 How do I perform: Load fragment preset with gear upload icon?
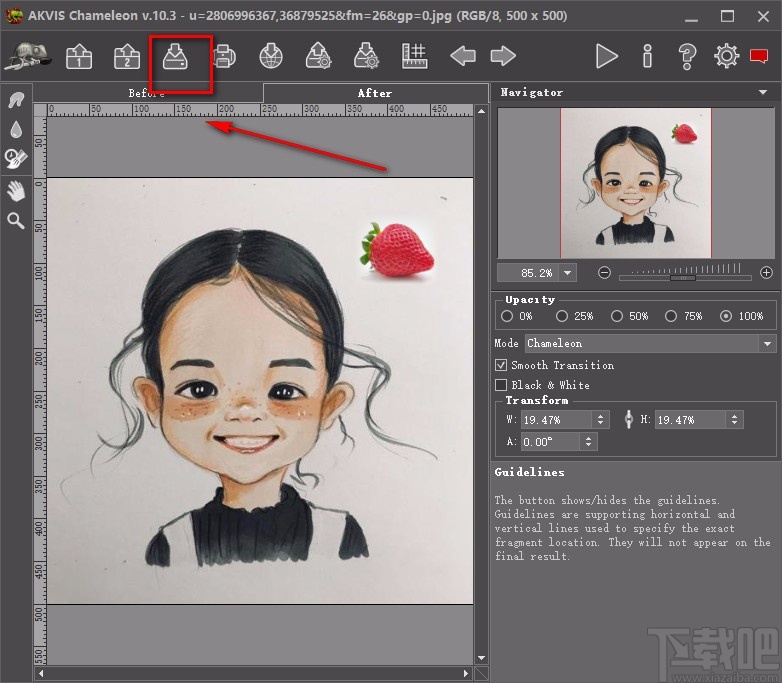(319, 56)
